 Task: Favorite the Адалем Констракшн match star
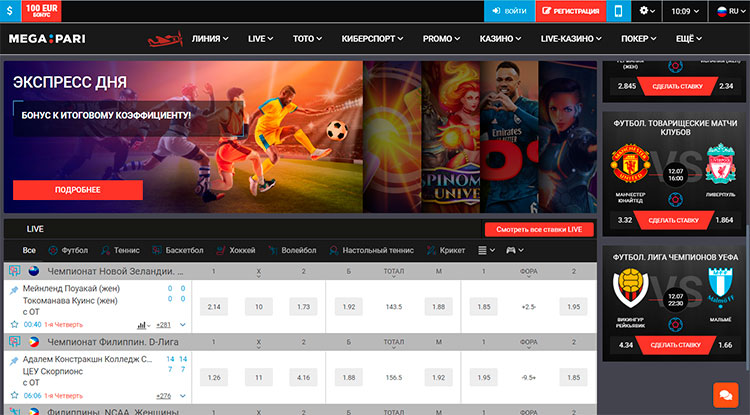pos(14,395)
